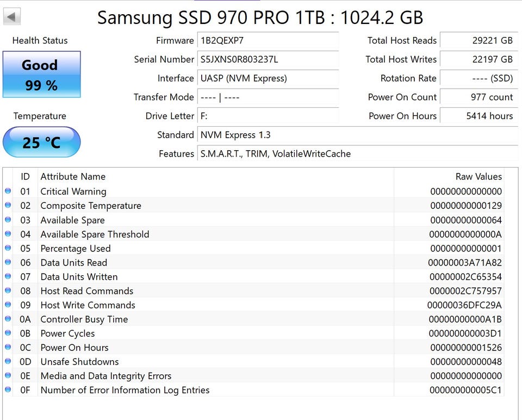Click the Power On Hours value 5414 hours

[x=478, y=116]
